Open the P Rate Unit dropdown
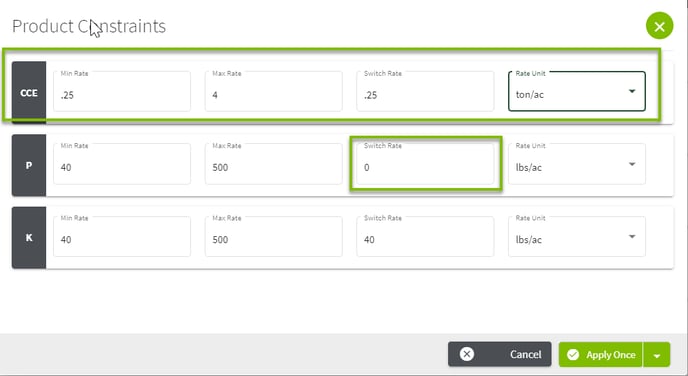Screen dimensions: 688x376 [577, 164]
